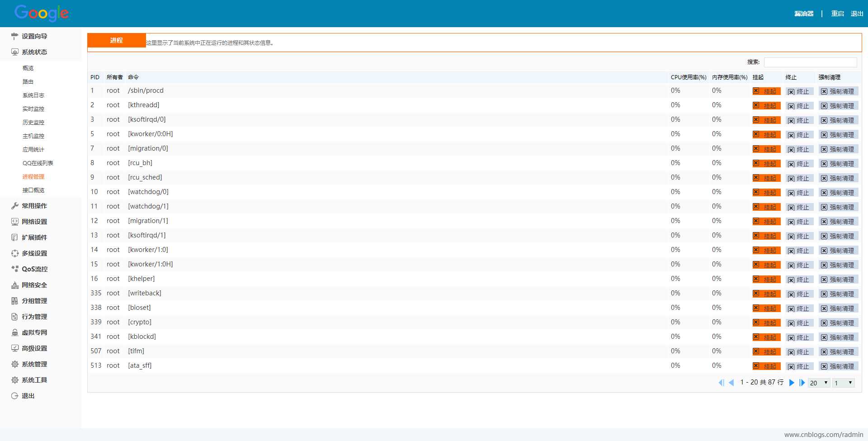The width and height of the screenshot is (868, 441).
Task: Suspend /sbin/procd process with 挂起
Action: [x=766, y=91]
